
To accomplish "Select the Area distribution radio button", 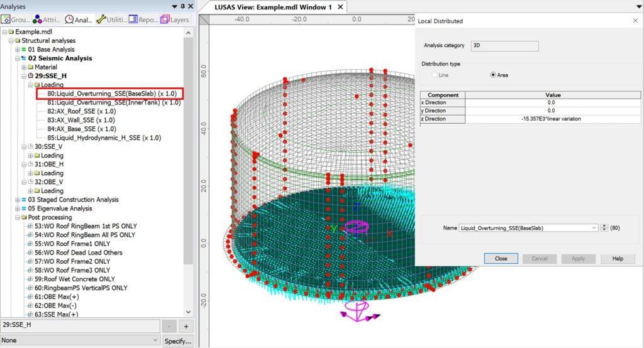I will coord(494,75).
